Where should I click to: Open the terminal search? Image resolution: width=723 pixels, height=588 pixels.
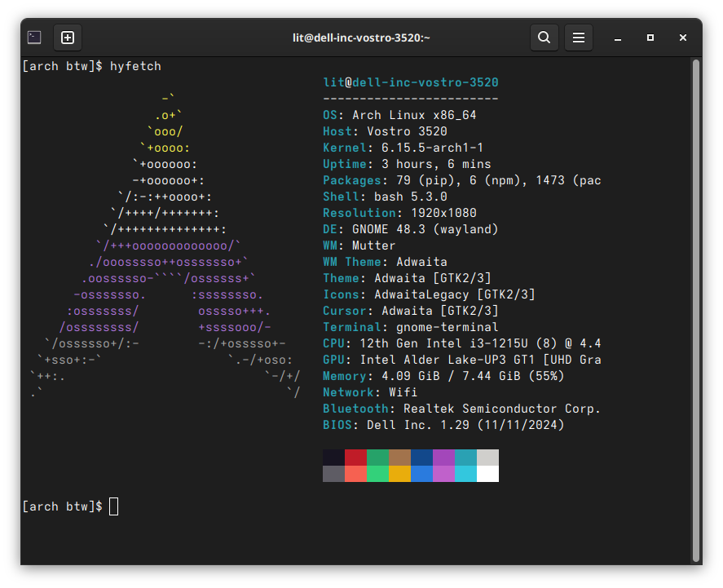pos(544,38)
